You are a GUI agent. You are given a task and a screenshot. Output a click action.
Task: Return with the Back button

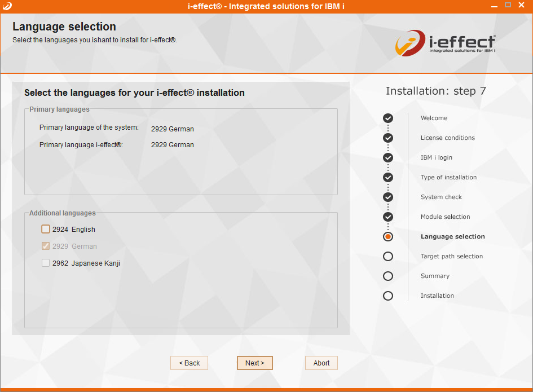189,363
